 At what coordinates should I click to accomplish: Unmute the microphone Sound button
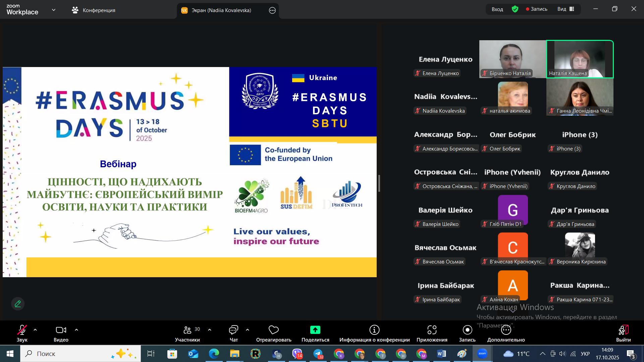22,330
